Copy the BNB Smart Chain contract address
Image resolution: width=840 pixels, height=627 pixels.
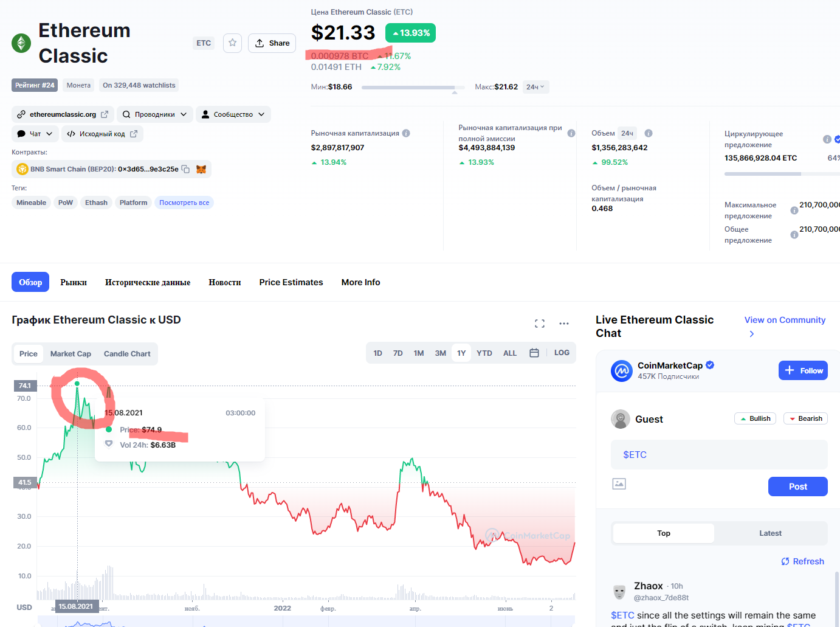[185, 169]
